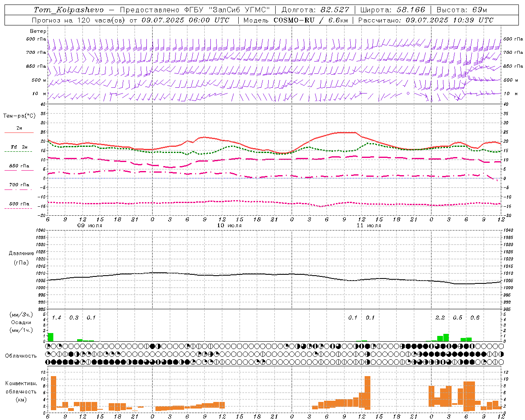
Task: Click the 0.3 precipitation amount value
Action: tap(74, 318)
